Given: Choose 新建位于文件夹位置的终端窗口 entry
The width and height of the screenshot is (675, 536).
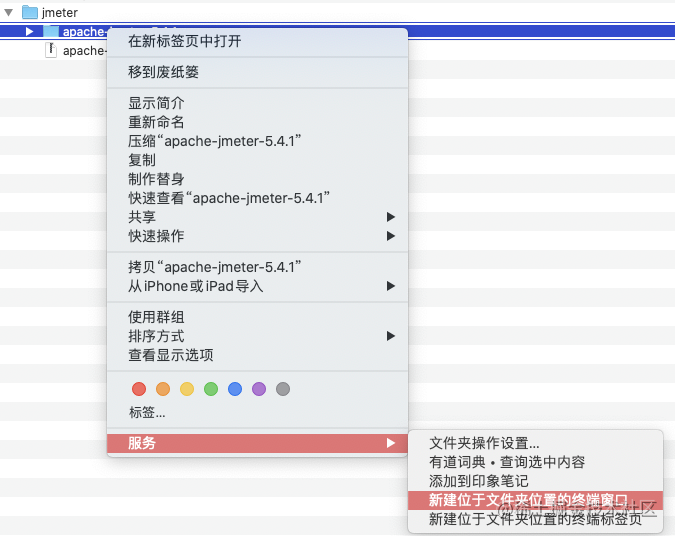Looking at the screenshot, I should [x=536, y=500].
